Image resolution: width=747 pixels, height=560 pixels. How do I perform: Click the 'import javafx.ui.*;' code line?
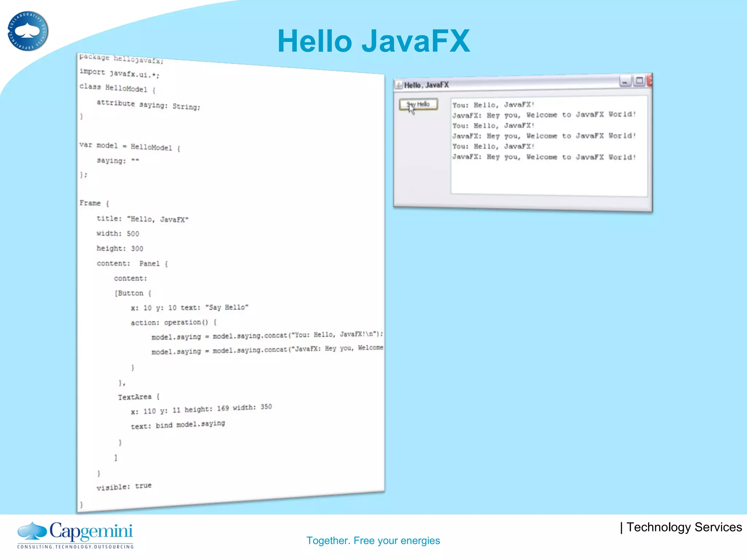click(x=120, y=73)
